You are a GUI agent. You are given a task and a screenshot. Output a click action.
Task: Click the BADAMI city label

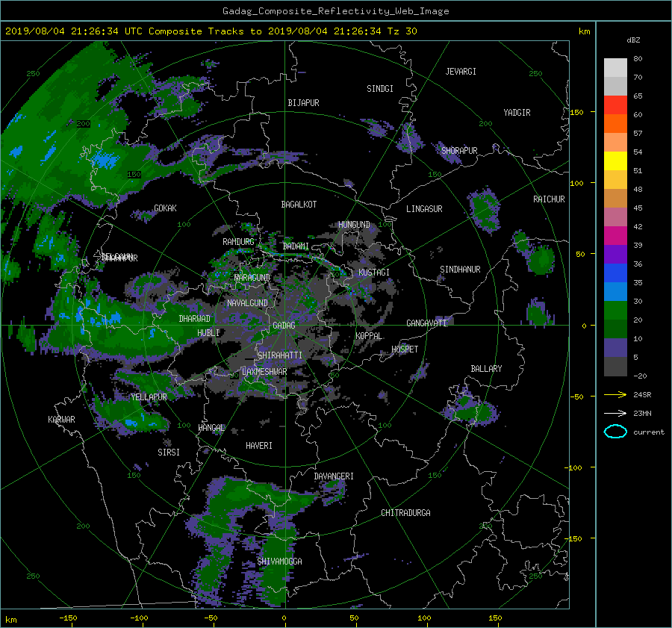296,246
